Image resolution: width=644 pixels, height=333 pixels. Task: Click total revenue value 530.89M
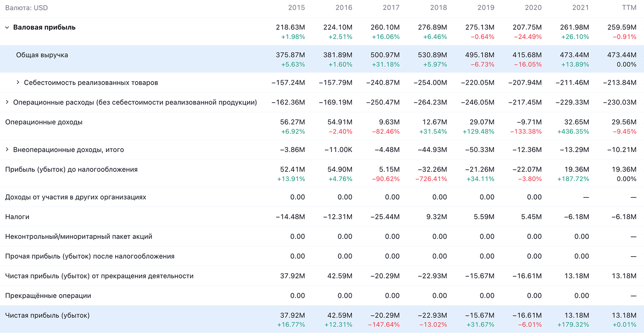tap(432, 55)
